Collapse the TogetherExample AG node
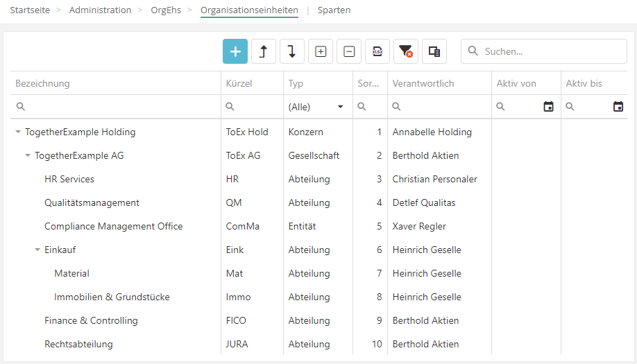The width and height of the screenshot is (637, 364). coord(28,155)
